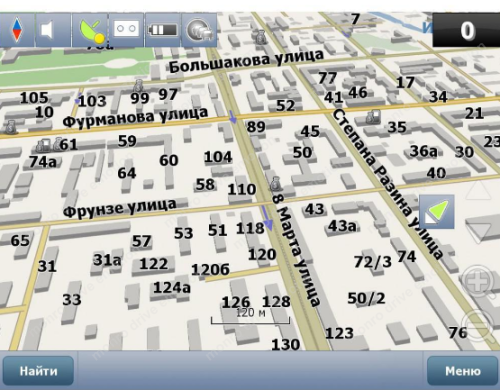
Task: Check the battery level indicator icon
Action: (x=163, y=30)
